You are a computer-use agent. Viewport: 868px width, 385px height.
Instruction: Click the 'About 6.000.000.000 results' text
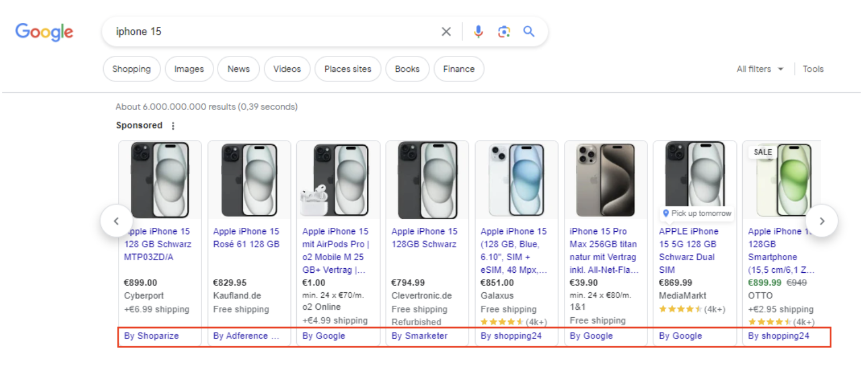206,107
